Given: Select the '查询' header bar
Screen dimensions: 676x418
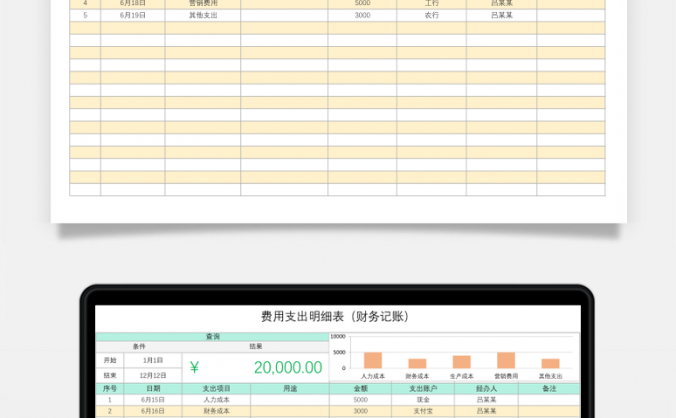Looking at the screenshot, I should (x=212, y=337).
